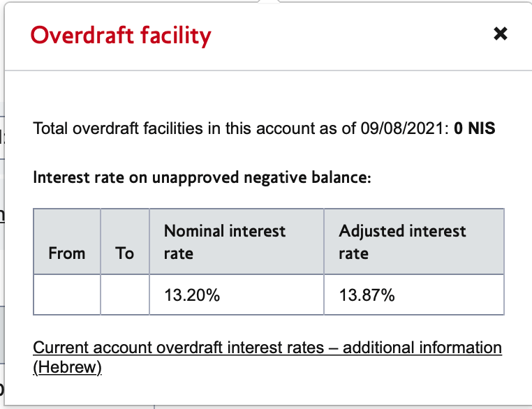Click the "0 NIS" overdraft total value

click(x=474, y=129)
